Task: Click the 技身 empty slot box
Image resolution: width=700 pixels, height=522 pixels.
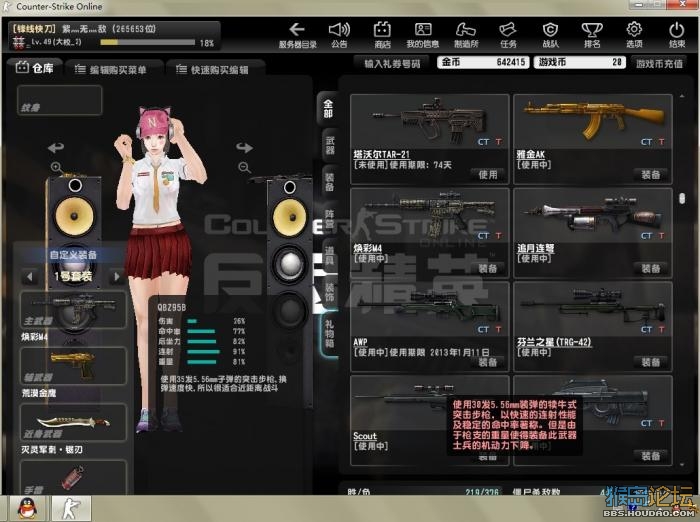Action: coord(59,100)
